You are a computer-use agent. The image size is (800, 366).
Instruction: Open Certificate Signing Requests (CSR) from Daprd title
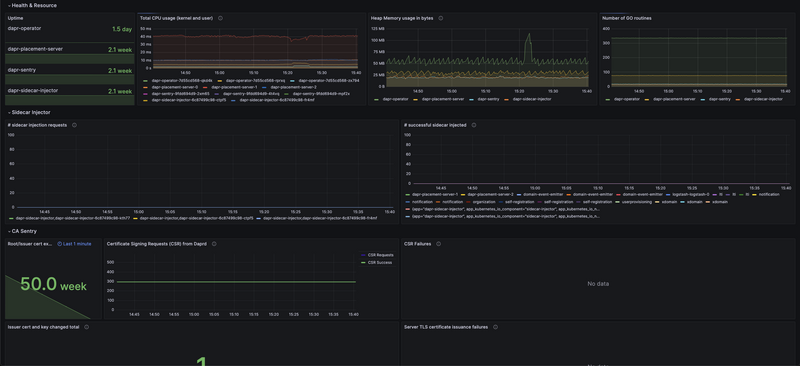pyautogui.click(x=157, y=243)
